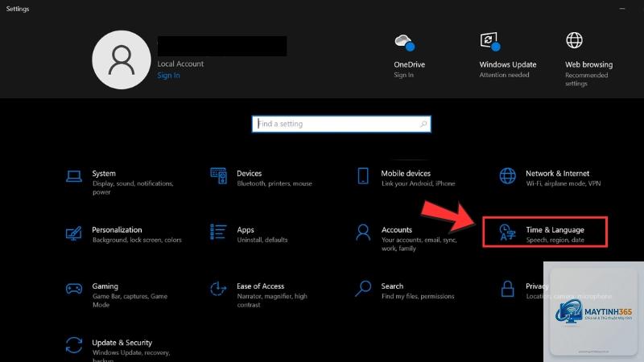Open the Apps list icon
This screenshot has height=362, width=644.
click(218, 232)
